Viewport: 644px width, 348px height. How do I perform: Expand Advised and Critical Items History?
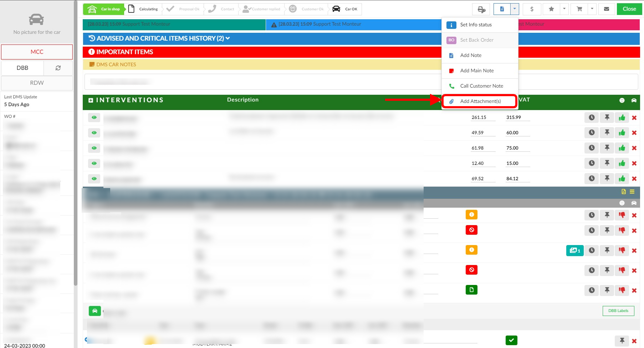(x=159, y=38)
